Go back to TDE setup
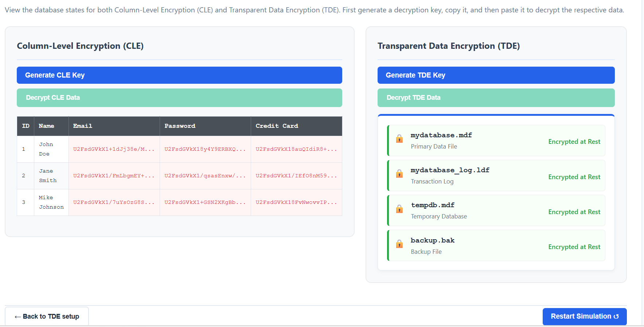This screenshot has width=644, height=327. point(47,316)
